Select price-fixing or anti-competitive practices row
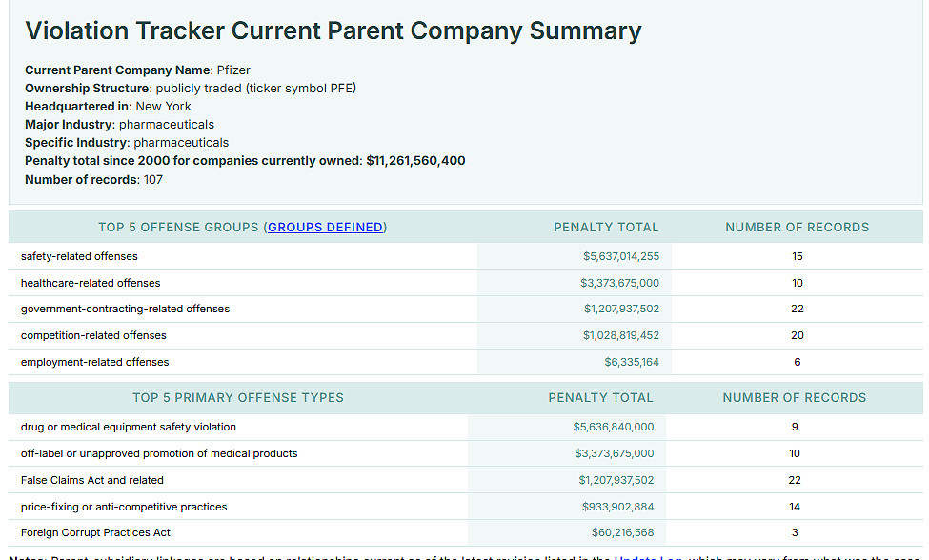 124,507
